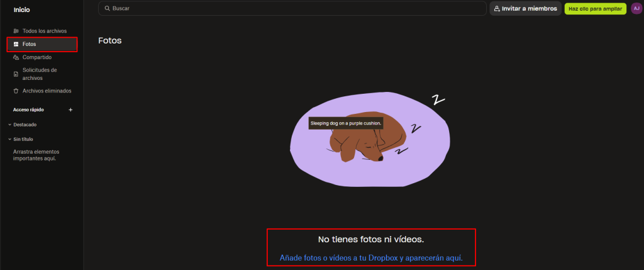Click the folder icon beside Todos los archivos

click(x=16, y=31)
